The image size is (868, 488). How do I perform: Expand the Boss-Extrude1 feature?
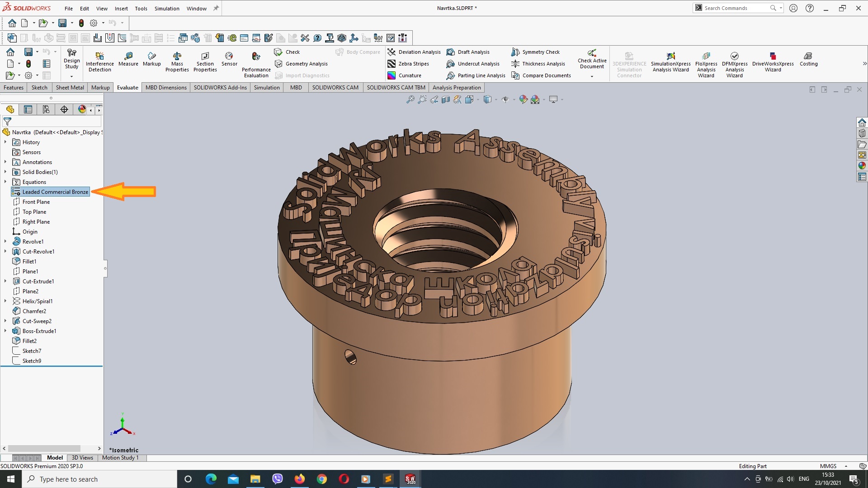[5, 331]
